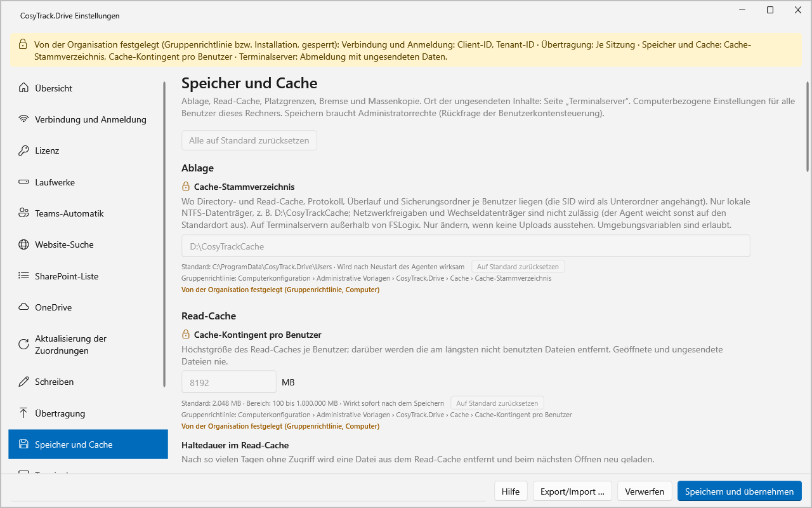Click the lock icon beside Cache-Stammverzeichnis
This screenshot has width=812, height=508.
[186, 187]
